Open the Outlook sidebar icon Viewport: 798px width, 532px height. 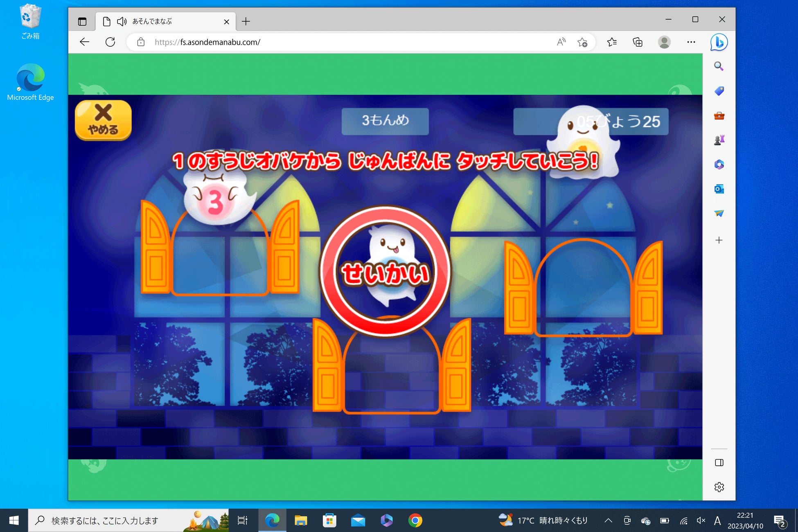coord(719,189)
